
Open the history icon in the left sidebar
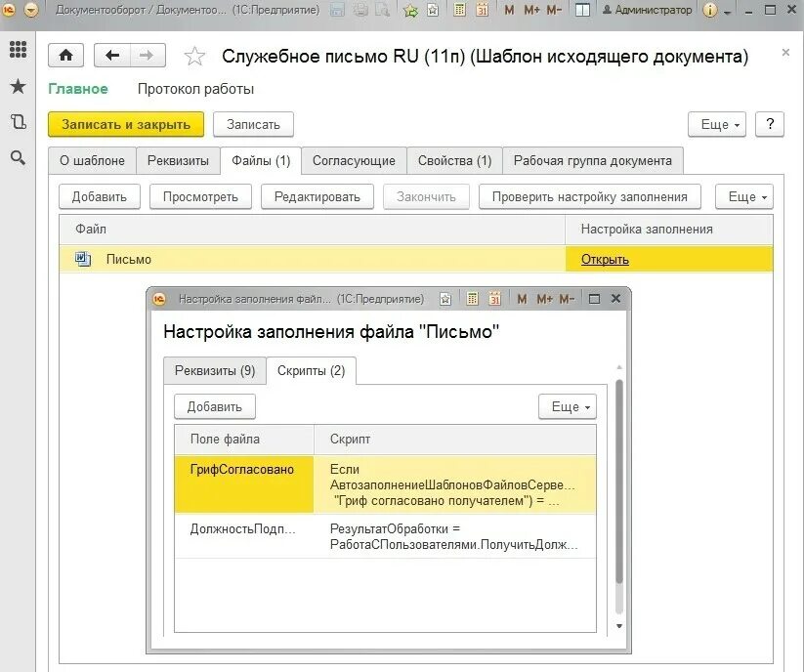18,120
